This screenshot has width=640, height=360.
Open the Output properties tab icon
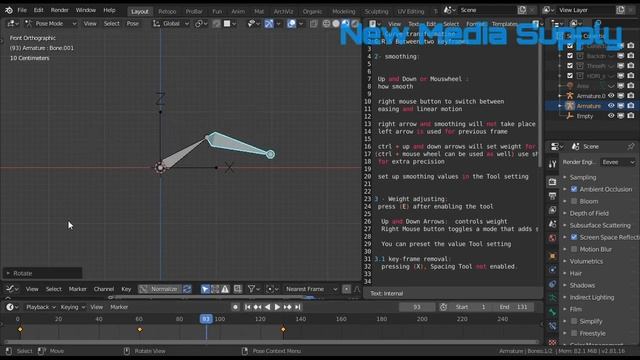coord(552,196)
